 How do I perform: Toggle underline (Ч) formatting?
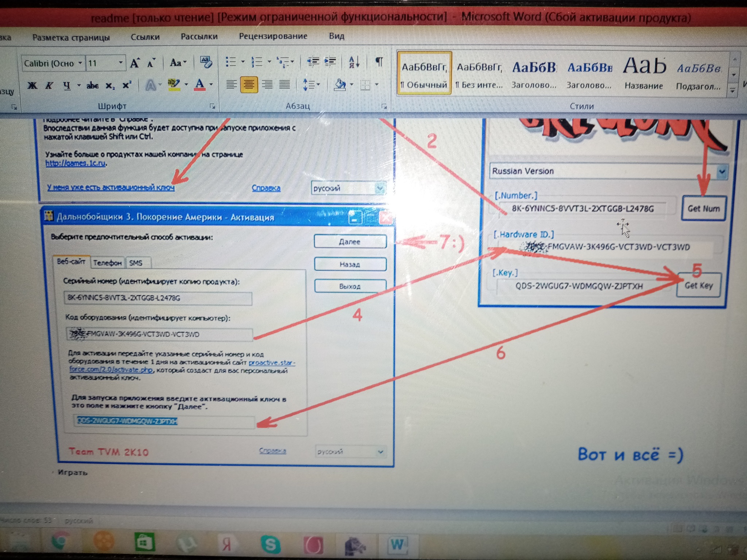67,86
